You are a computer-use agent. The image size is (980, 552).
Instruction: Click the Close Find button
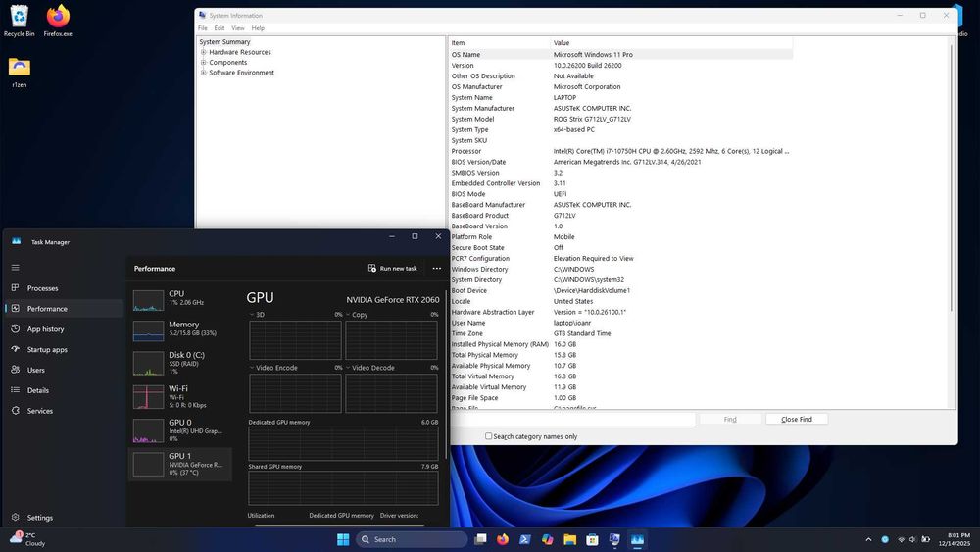tap(796, 420)
